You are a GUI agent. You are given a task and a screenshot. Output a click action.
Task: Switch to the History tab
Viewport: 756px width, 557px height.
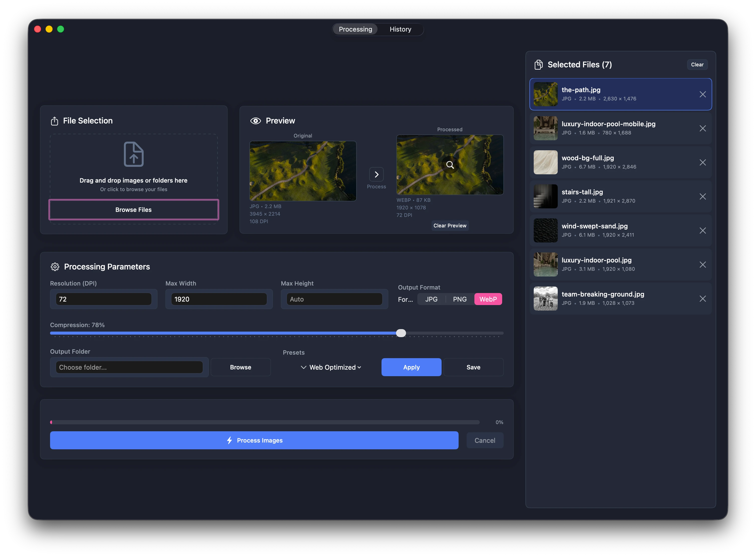click(x=400, y=29)
